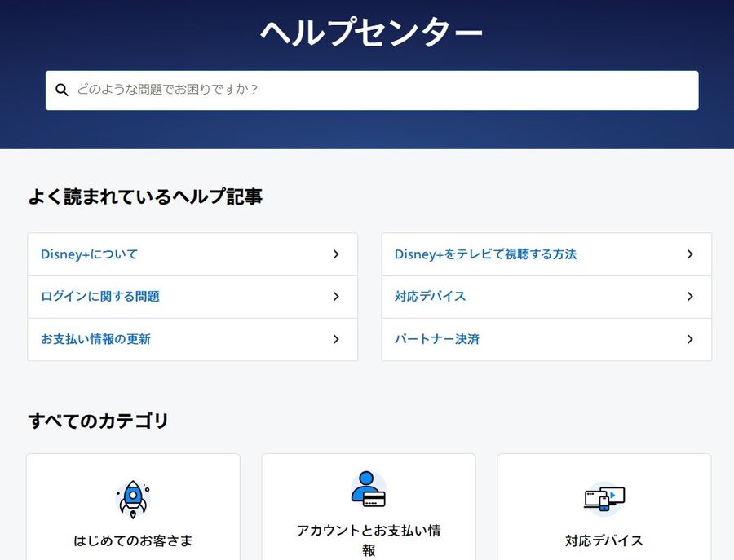Click chevron next to Disney+をテレビで視聴する方法
Screen dimensions: 734x560
[x=690, y=254]
